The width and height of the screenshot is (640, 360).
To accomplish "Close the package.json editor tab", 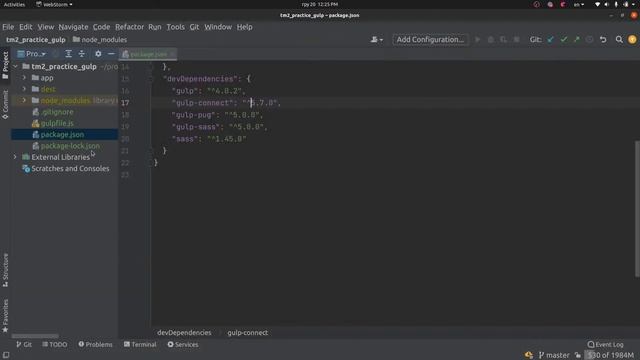I will coord(173,54).
